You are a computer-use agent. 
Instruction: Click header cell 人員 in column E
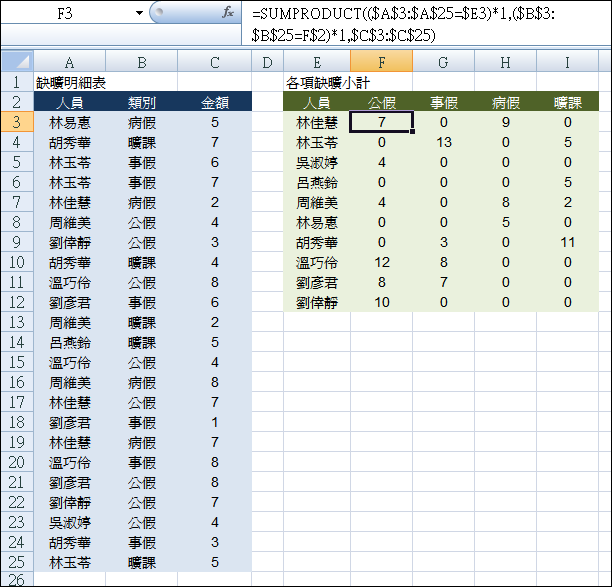[x=317, y=102]
